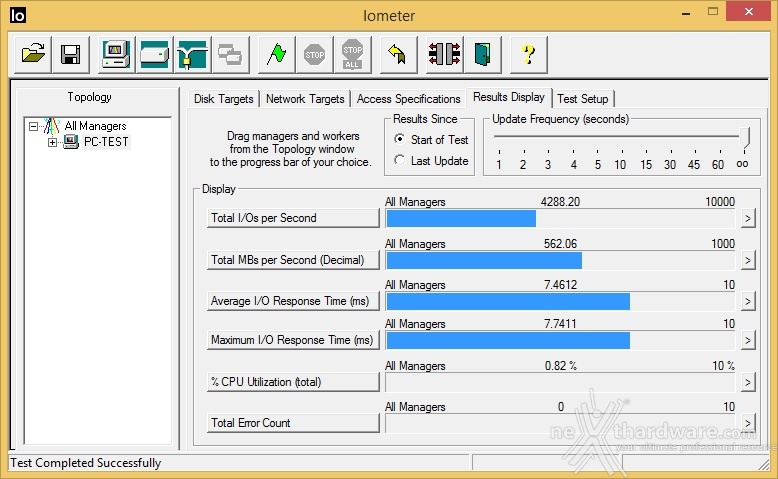Select Last Update radio button
The height and width of the screenshot is (479, 778).
[x=399, y=160]
